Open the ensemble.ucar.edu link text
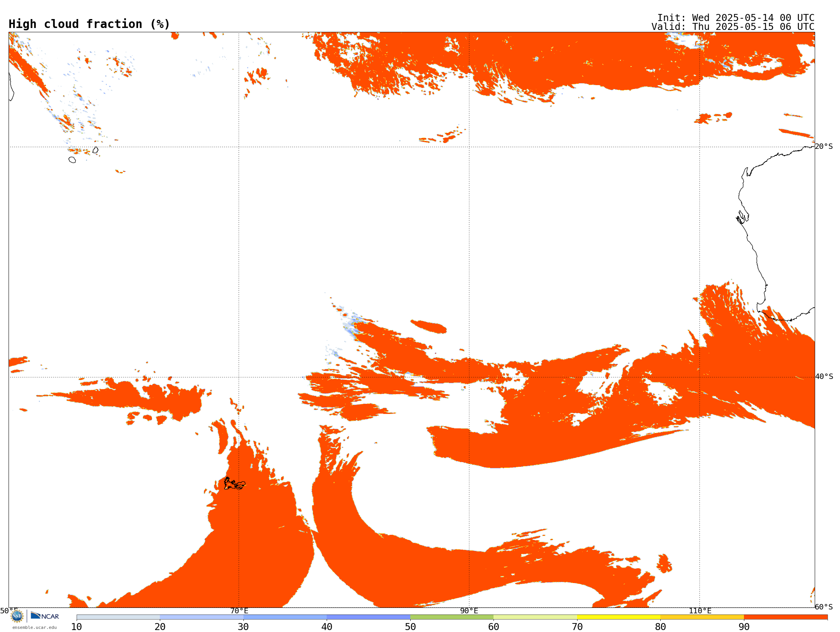The width and height of the screenshot is (840, 632). tap(35, 627)
